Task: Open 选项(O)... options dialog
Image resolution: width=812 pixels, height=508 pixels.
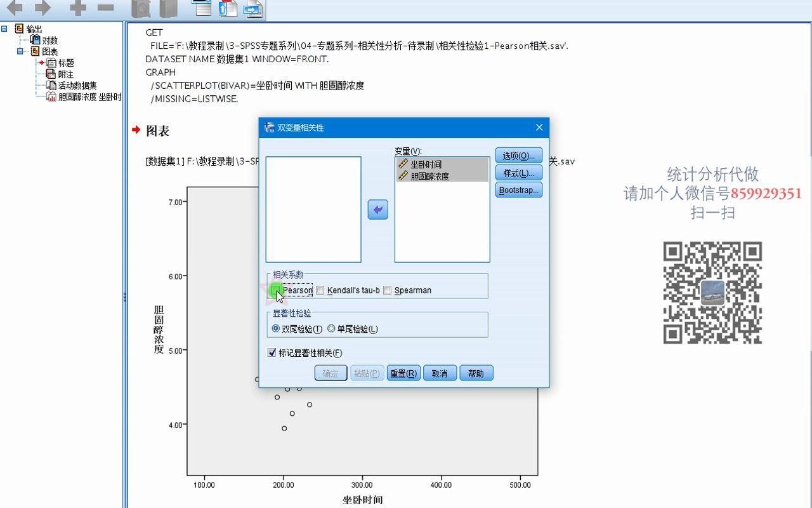Action: click(519, 156)
